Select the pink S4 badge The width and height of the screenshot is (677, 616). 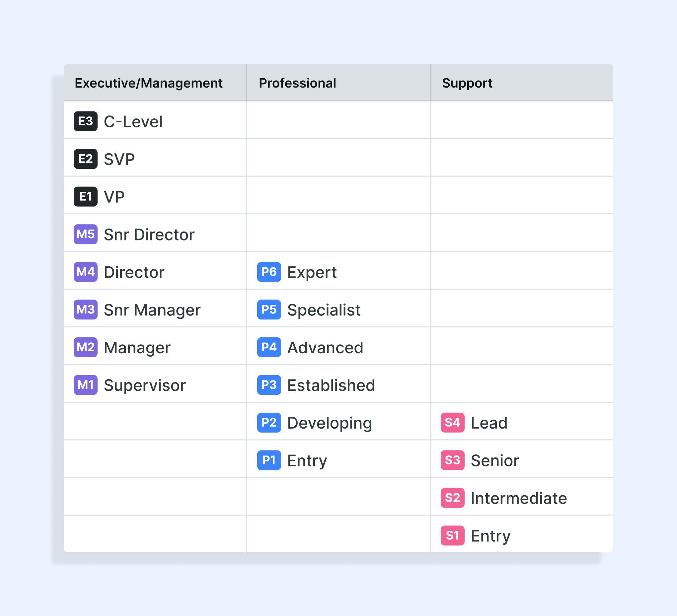click(452, 422)
